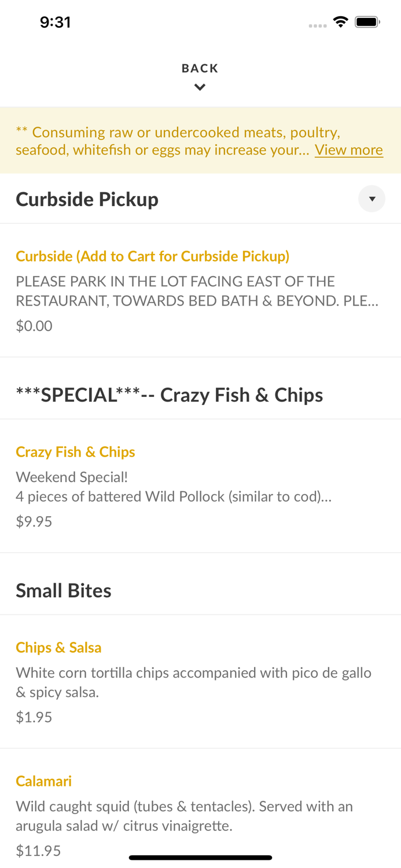Tap the Small Bites section heading
Image resolution: width=401 pixels, height=868 pixels.
[x=64, y=590]
